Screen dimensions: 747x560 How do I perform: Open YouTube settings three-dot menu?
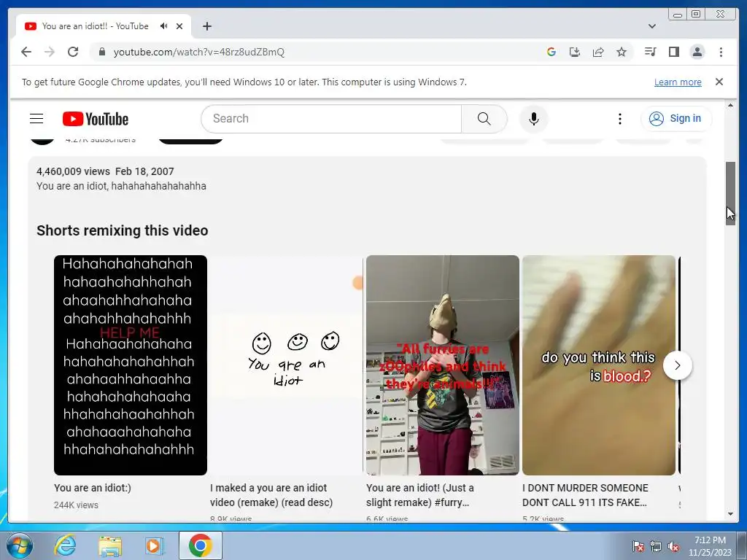pos(620,119)
